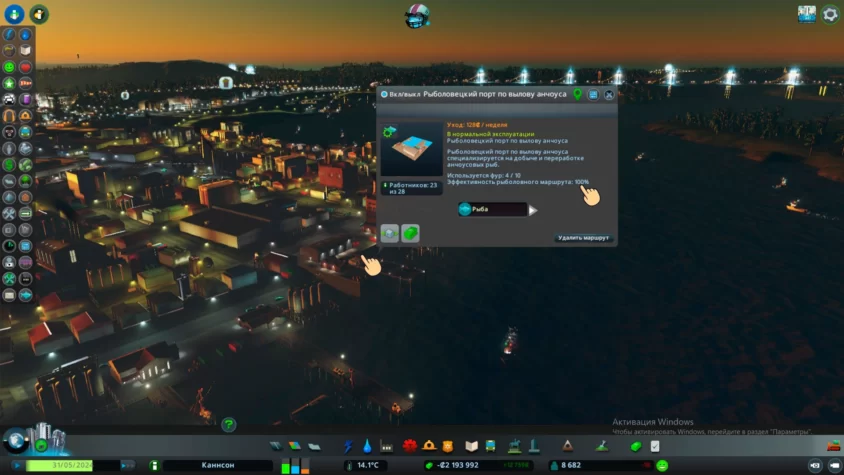This screenshot has height=475, width=844.
Task: Click the city name Каннсон
Action: pos(217,465)
